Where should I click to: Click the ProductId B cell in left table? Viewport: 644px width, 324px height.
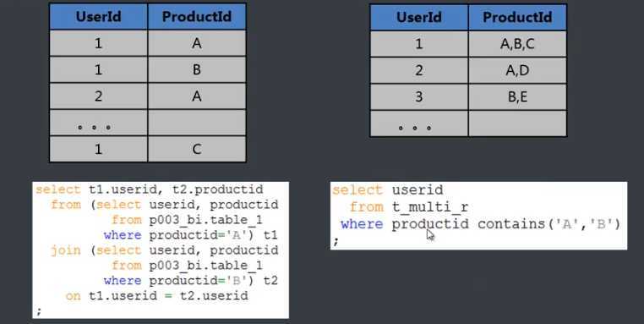197,69
